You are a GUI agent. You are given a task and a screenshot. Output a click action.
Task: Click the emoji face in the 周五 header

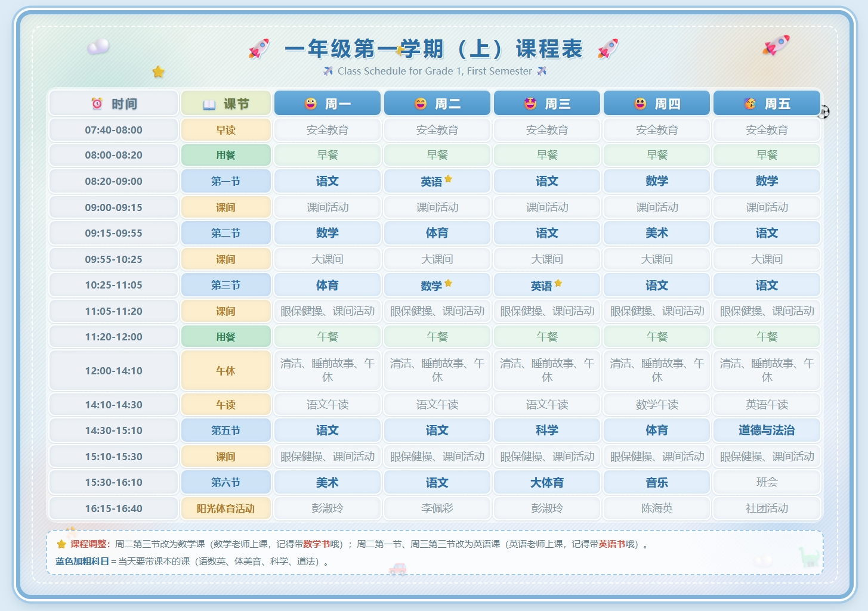tap(750, 104)
